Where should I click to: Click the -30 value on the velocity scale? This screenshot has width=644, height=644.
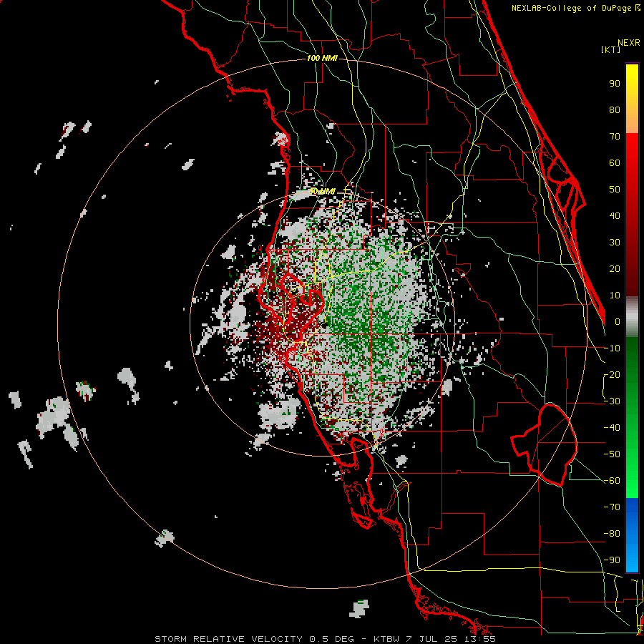(x=612, y=401)
